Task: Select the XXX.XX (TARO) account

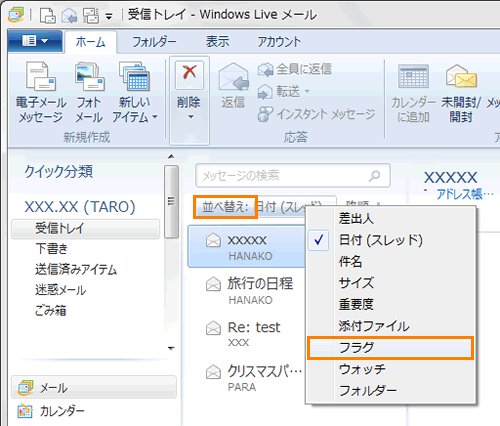Action: pos(80,207)
